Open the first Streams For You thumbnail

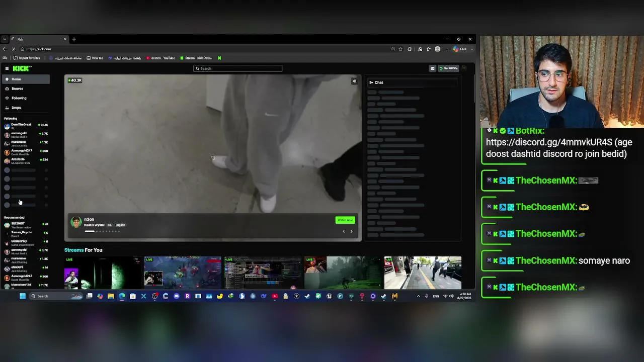[x=103, y=273]
